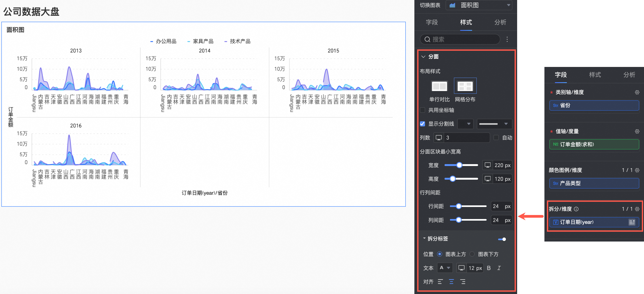Uncheck the 显示分割线 checkbox

tap(423, 124)
